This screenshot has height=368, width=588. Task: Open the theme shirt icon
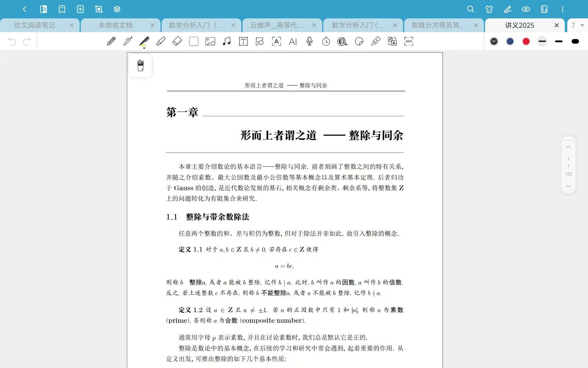(x=489, y=9)
